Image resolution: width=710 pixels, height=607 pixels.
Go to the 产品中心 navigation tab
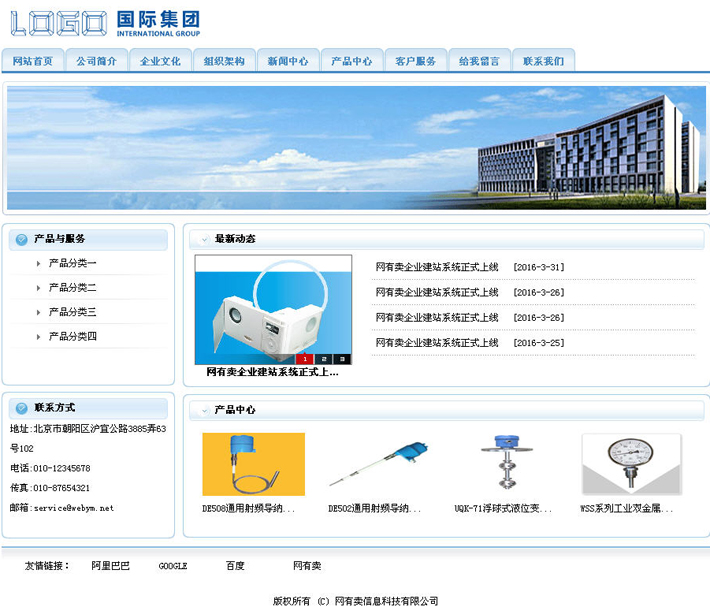(x=351, y=61)
